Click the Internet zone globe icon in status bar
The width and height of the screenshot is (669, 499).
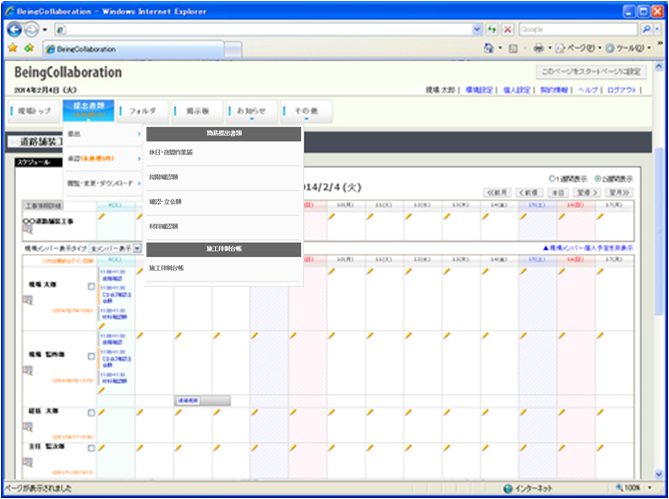[x=507, y=488]
